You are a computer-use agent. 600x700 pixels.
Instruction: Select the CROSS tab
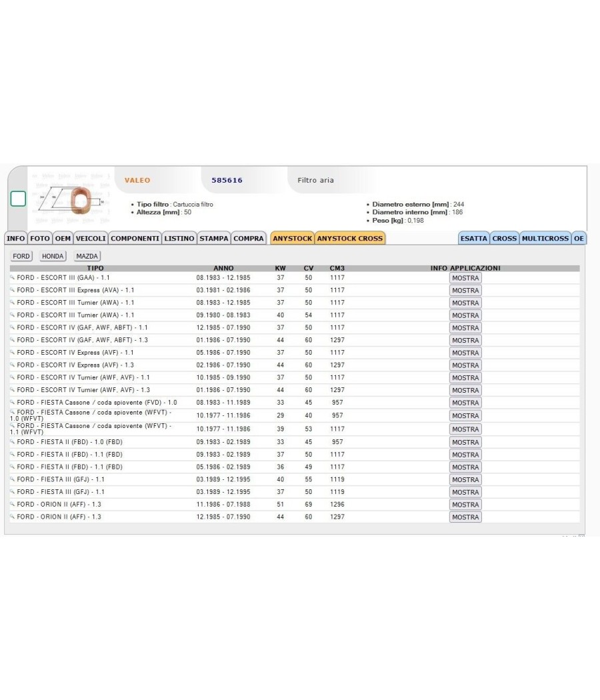point(505,239)
